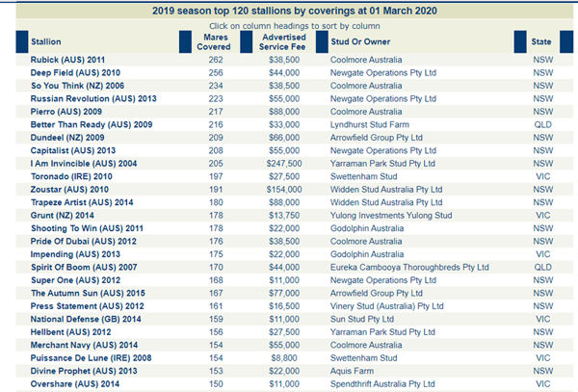
Task: Sort table by Stallion column heading
Action: click(x=46, y=42)
